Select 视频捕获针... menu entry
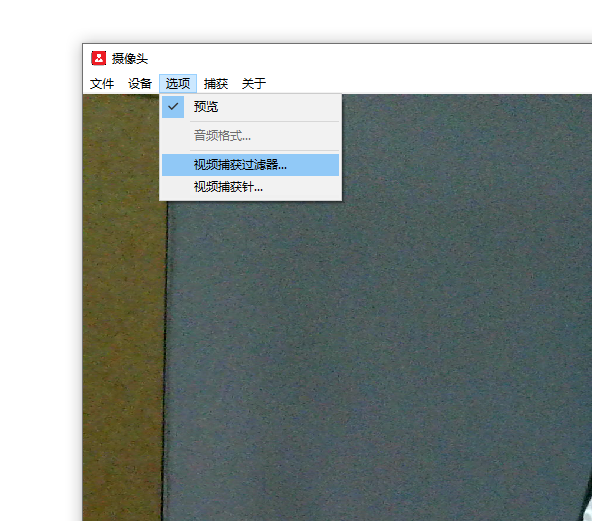This screenshot has height=521, width=592. 251,187
